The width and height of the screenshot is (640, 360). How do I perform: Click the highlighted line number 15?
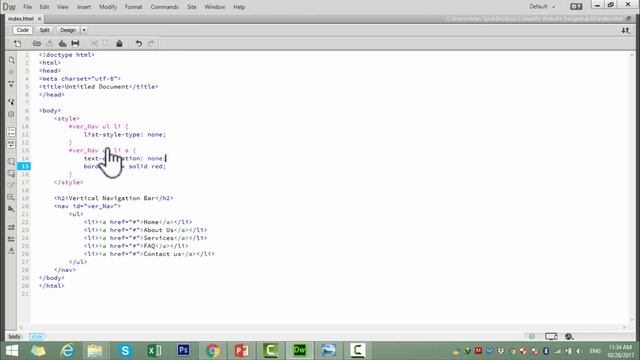24,166
